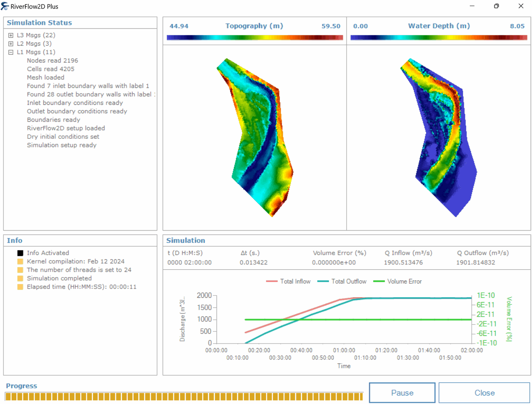Click the Volume Error legend entry

(398, 282)
